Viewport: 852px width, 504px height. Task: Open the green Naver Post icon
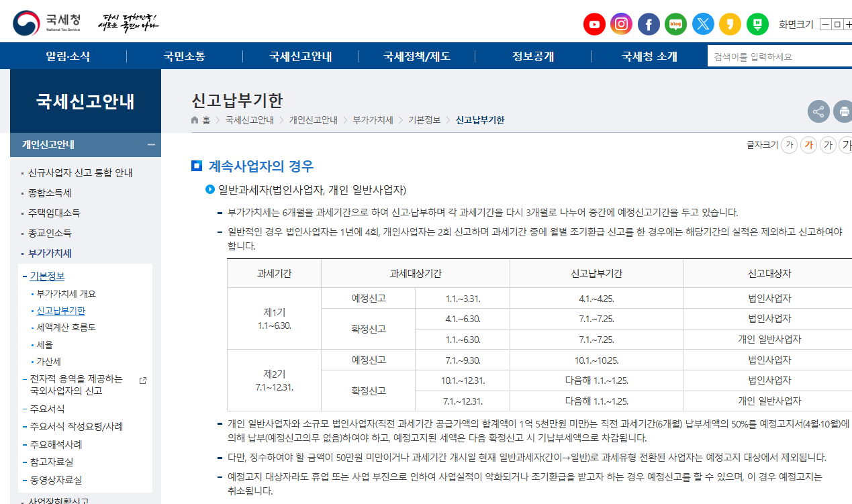click(757, 24)
